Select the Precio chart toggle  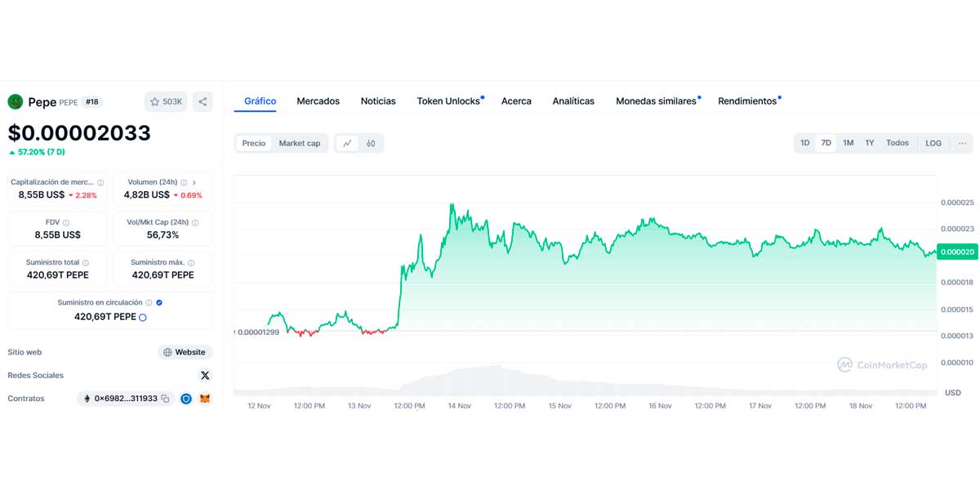[254, 143]
